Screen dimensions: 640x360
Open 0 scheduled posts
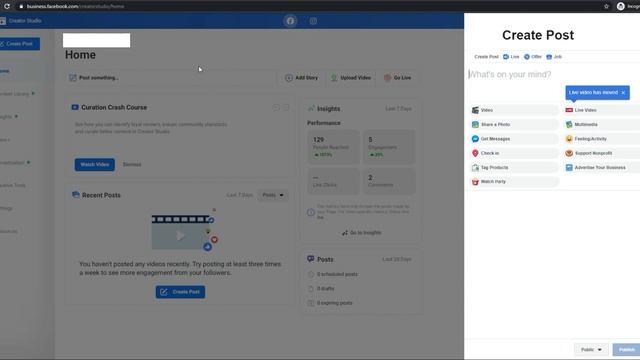pyautogui.click(x=337, y=274)
